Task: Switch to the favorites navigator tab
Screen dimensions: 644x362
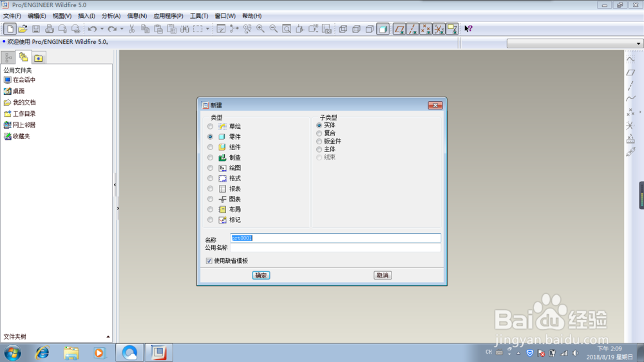Action: click(38, 58)
